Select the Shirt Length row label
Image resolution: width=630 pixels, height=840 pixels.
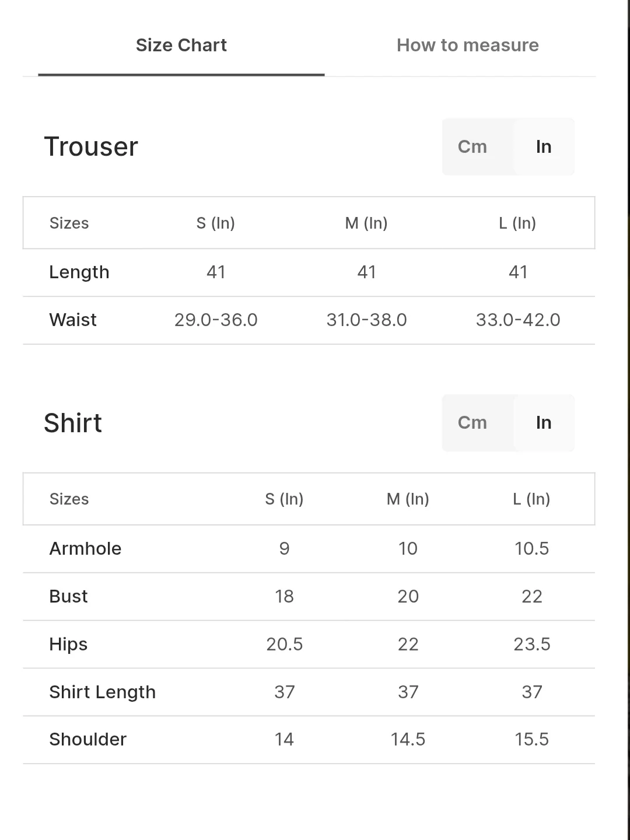click(x=103, y=692)
